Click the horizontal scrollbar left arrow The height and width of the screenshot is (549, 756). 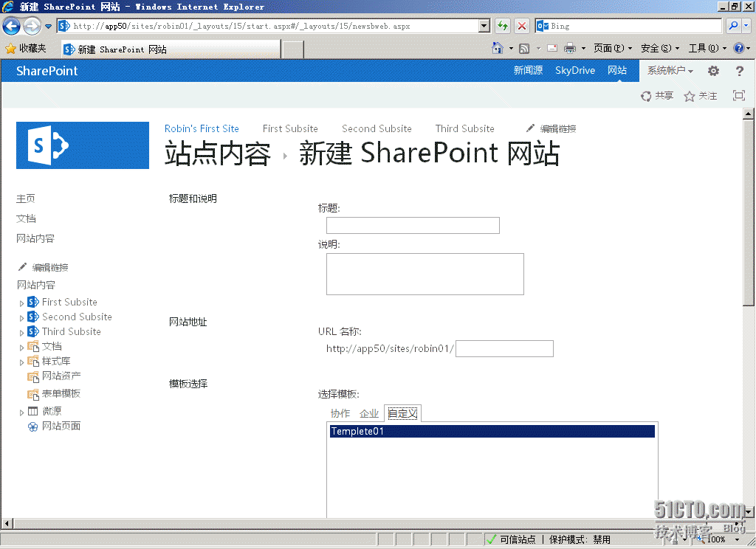point(7,523)
